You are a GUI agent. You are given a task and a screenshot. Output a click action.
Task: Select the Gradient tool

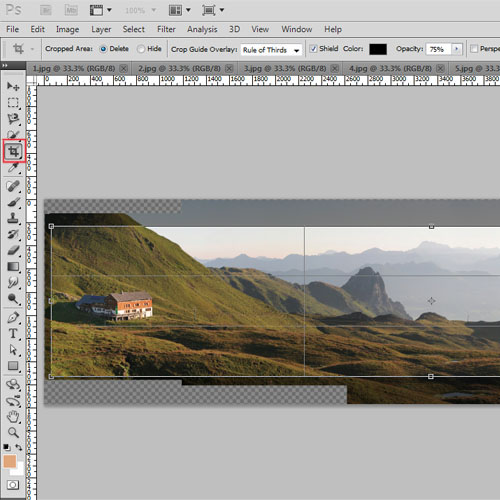(13, 267)
